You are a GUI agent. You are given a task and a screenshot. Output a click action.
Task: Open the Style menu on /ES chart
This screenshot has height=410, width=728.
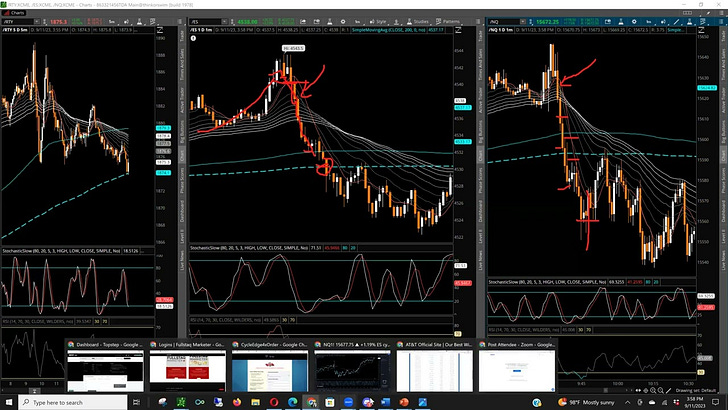(378, 21)
